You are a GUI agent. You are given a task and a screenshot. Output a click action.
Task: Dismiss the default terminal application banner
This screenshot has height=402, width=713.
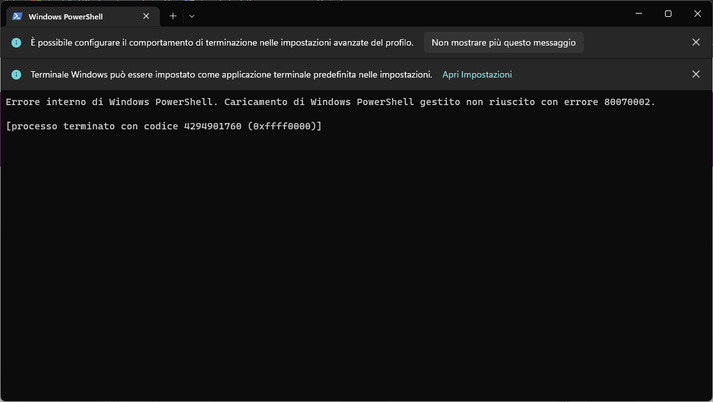(x=696, y=74)
